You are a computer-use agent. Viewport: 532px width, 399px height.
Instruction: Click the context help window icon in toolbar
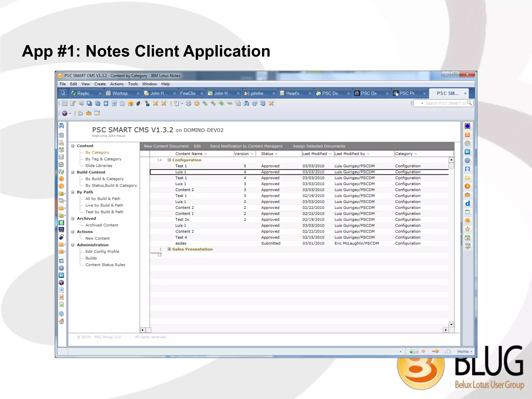pyautogui.click(x=263, y=104)
